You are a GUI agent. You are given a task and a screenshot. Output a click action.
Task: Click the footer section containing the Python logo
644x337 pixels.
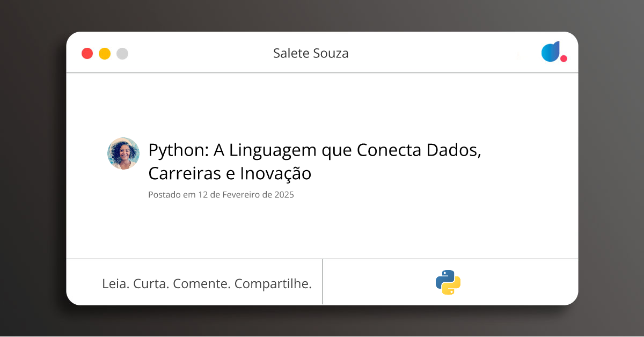450,282
